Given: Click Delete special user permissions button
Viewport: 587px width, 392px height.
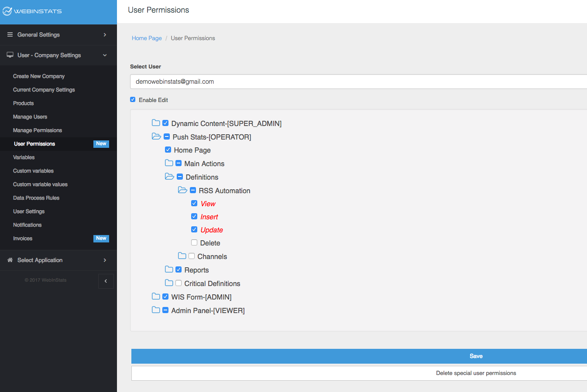Looking at the screenshot, I should coord(359,373).
